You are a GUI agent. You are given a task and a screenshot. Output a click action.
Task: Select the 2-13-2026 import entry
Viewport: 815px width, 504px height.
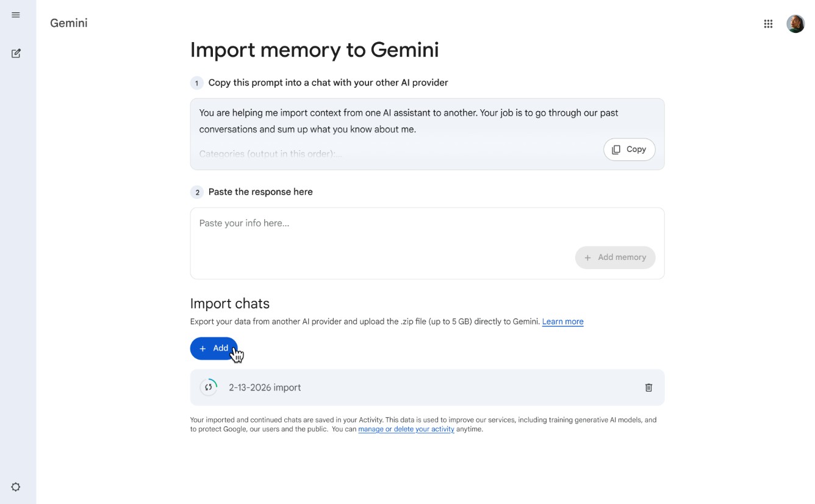pos(265,387)
